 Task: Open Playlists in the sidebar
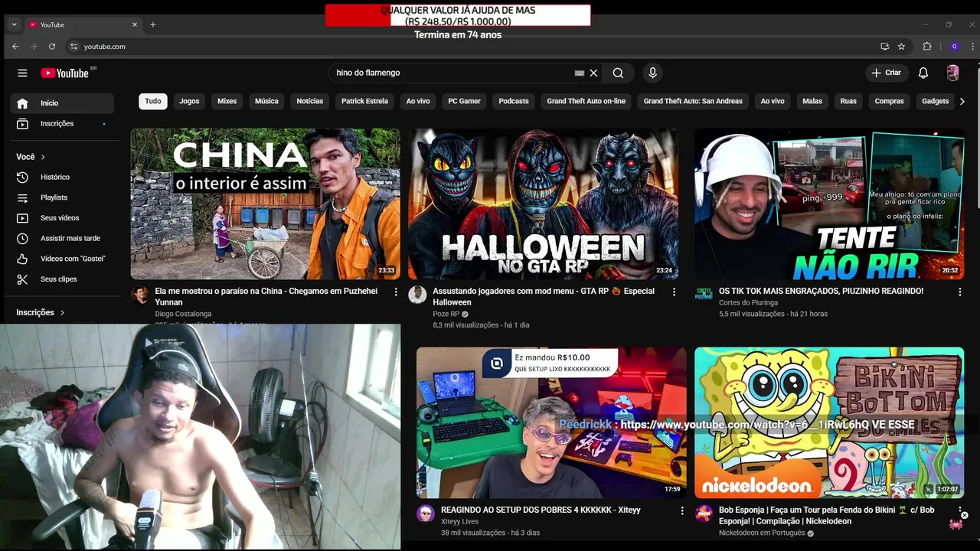(x=62, y=197)
